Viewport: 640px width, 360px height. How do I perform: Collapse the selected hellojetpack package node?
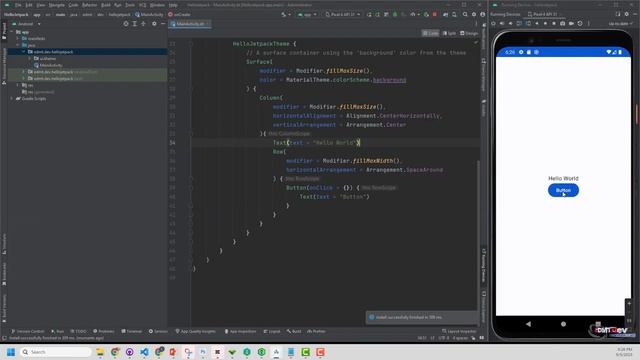point(24,52)
